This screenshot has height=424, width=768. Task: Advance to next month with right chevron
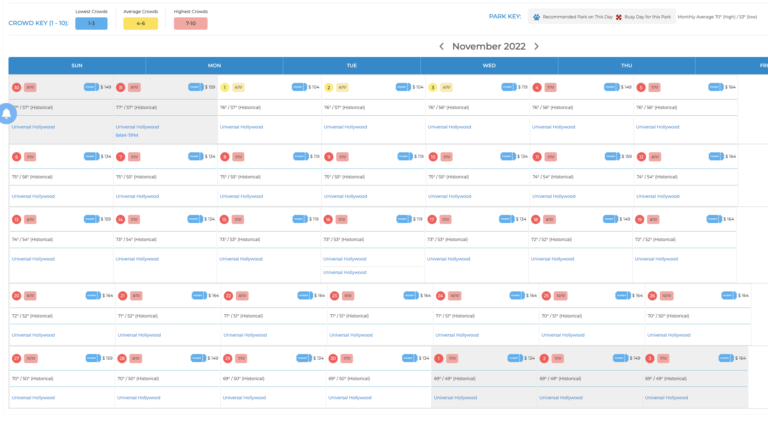(536, 47)
